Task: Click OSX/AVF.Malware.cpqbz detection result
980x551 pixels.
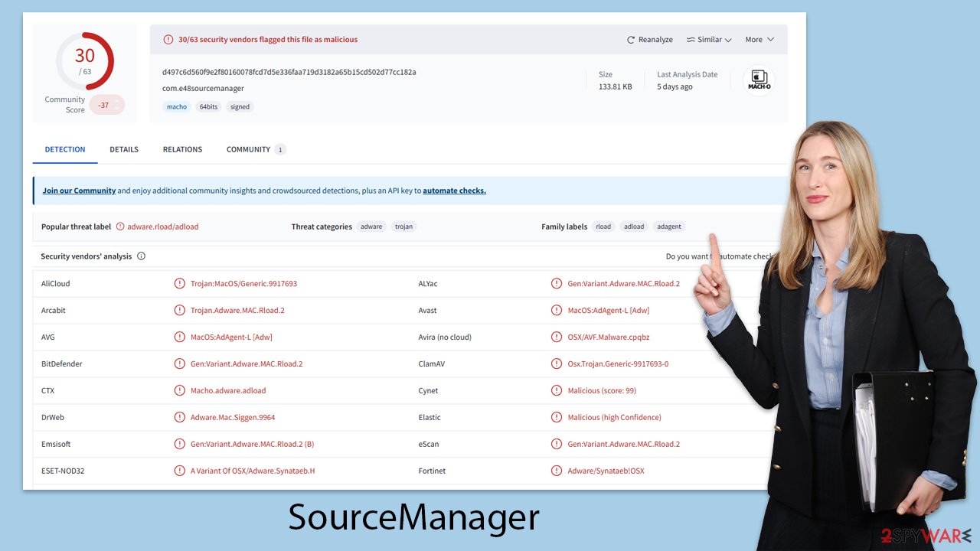Action: [x=608, y=337]
